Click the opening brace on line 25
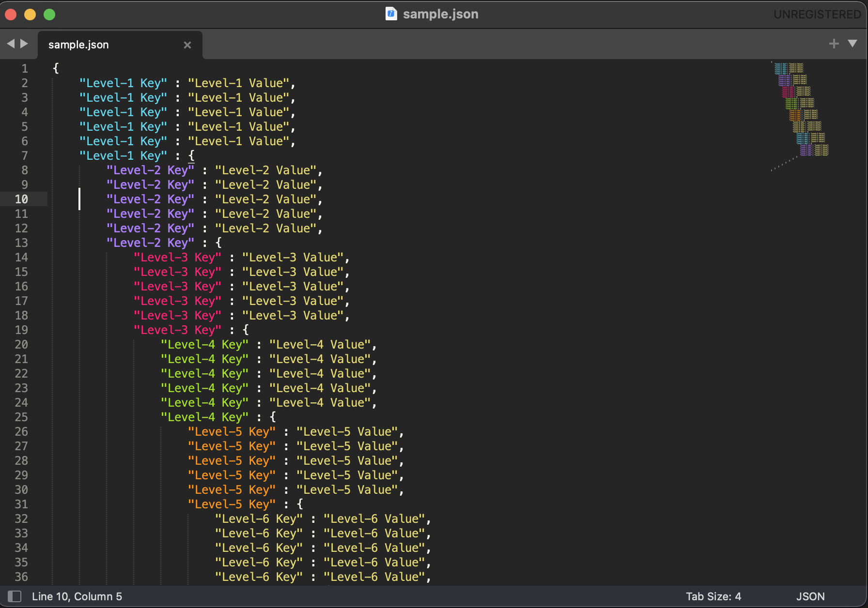The image size is (868, 608). [x=273, y=417]
